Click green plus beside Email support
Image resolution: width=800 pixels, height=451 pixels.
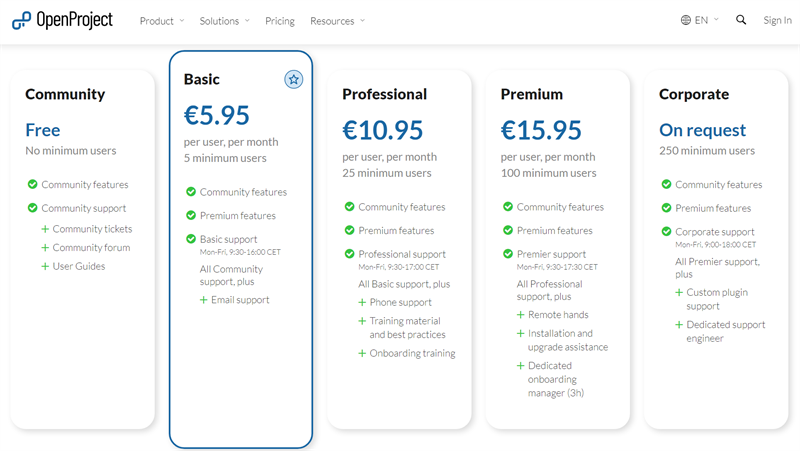click(204, 299)
